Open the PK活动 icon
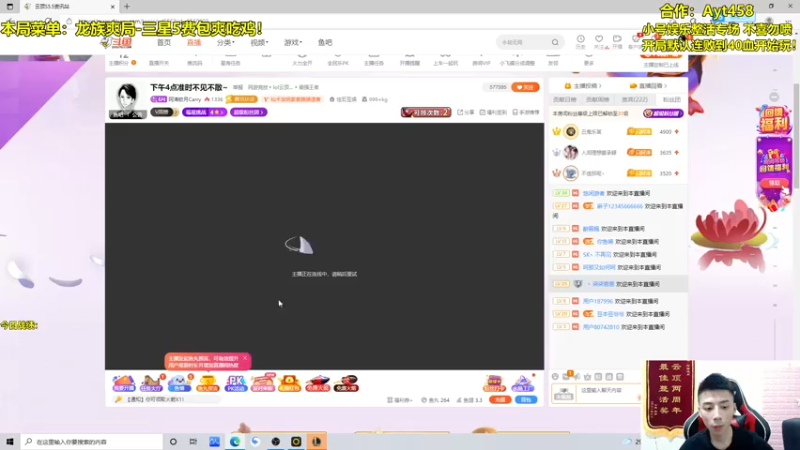This screenshot has width=800, height=450. point(235,383)
